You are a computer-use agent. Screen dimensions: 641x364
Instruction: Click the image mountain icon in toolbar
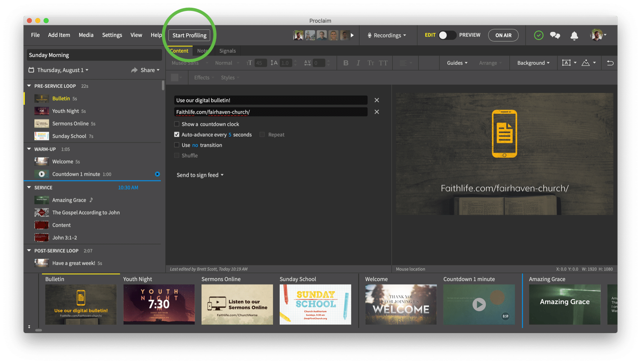coord(586,63)
